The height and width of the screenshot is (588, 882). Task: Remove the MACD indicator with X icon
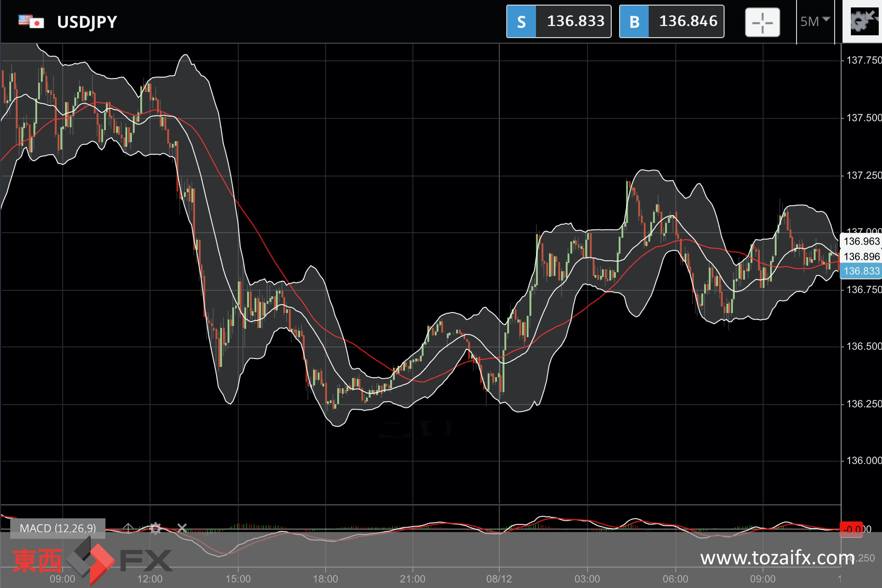coord(182,528)
